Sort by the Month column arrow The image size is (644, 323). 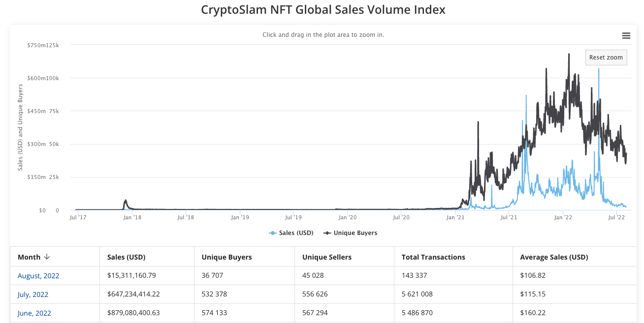point(47,257)
